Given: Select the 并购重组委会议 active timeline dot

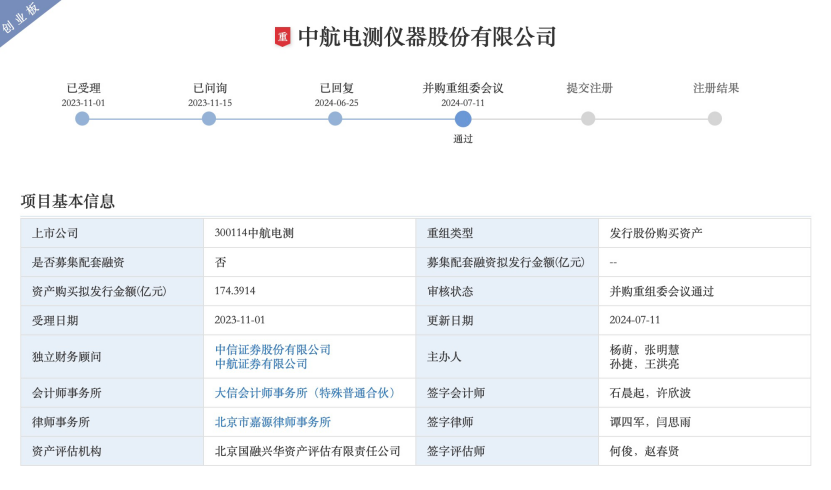Looking at the screenshot, I should (463, 119).
